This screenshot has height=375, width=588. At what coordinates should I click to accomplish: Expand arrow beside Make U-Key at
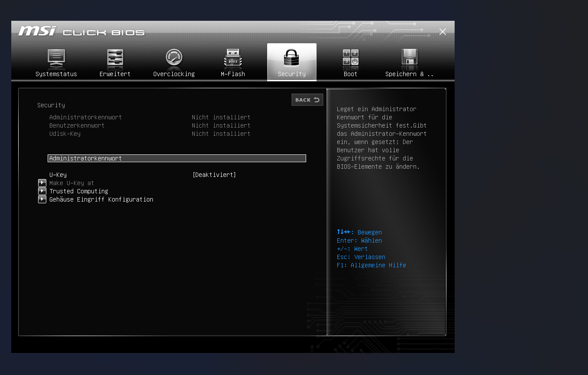click(42, 183)
